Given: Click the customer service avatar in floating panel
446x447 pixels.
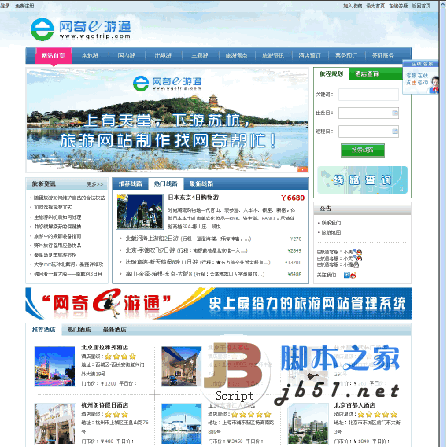Looking at the screenshot, I should [434, 84].
